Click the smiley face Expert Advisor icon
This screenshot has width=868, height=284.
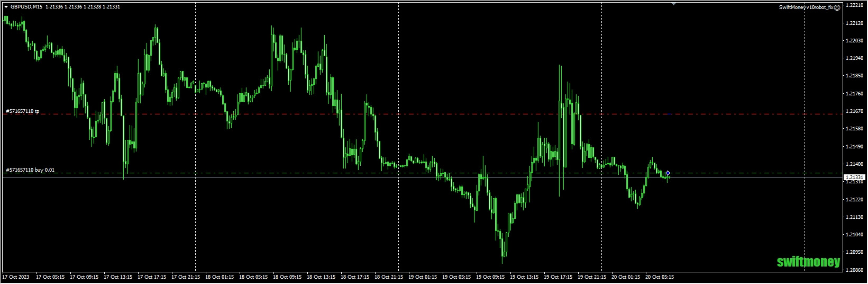click(x=837, y=7)
